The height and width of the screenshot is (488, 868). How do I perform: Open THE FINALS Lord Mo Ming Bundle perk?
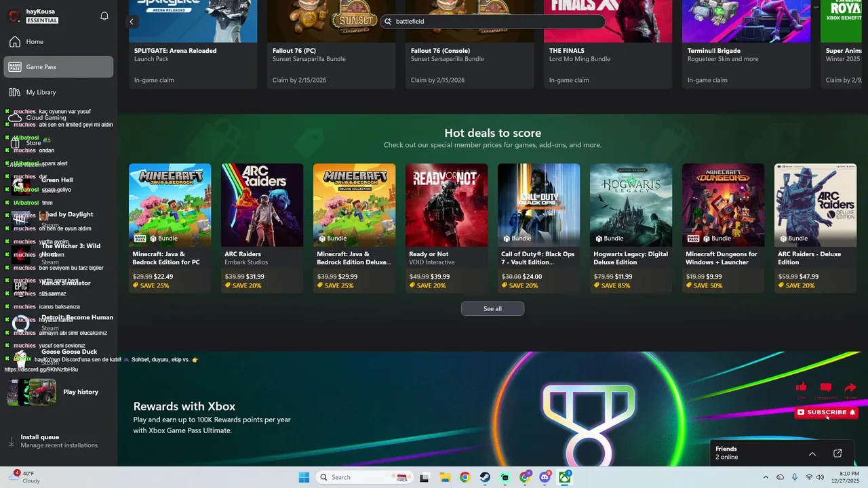(608, 43)
